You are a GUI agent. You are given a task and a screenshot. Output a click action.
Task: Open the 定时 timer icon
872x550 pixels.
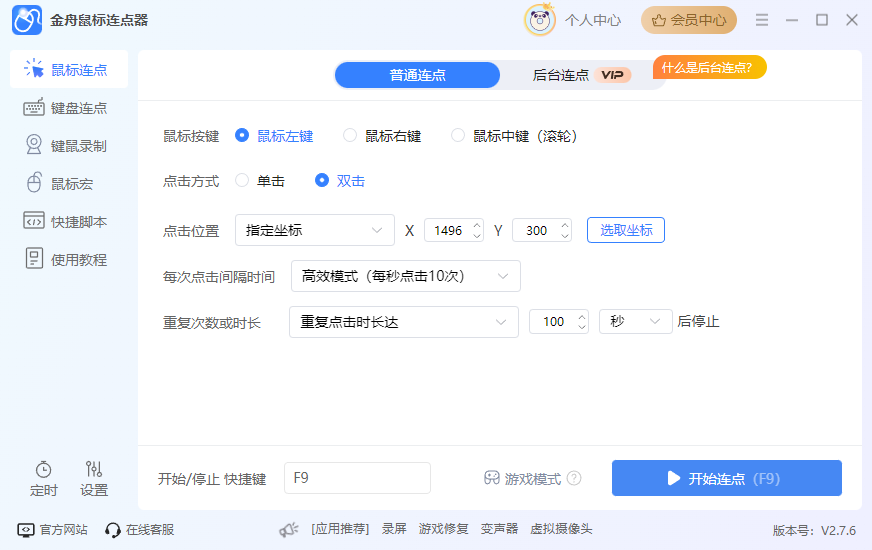point(43,470)
